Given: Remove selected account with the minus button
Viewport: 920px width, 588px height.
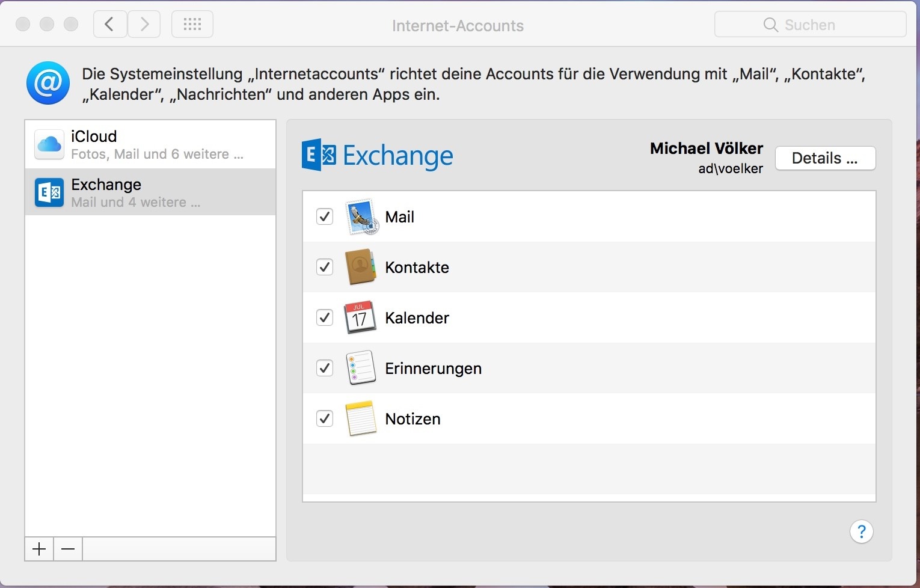Looking at the screenshot, I should coord(68,549).
